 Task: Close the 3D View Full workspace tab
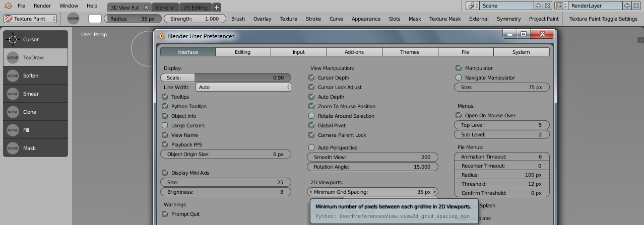146,8
